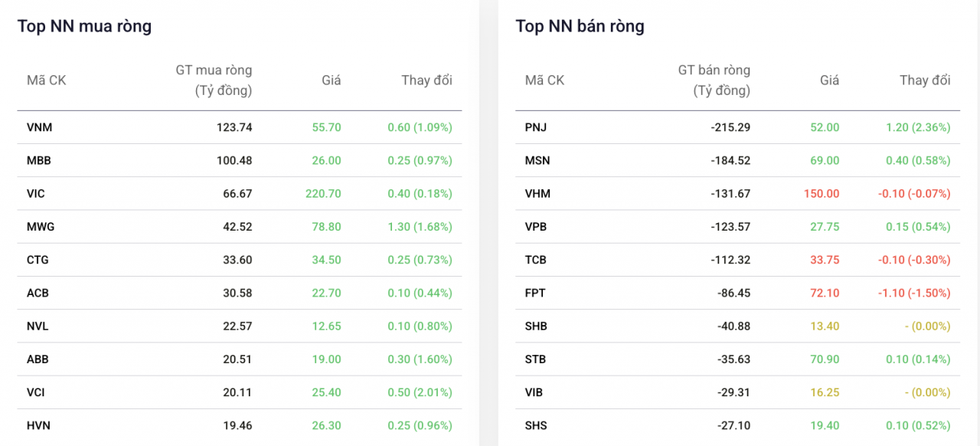980x446 pixels.
Task: Open the MSN stock code
Action: click(537, 160)
